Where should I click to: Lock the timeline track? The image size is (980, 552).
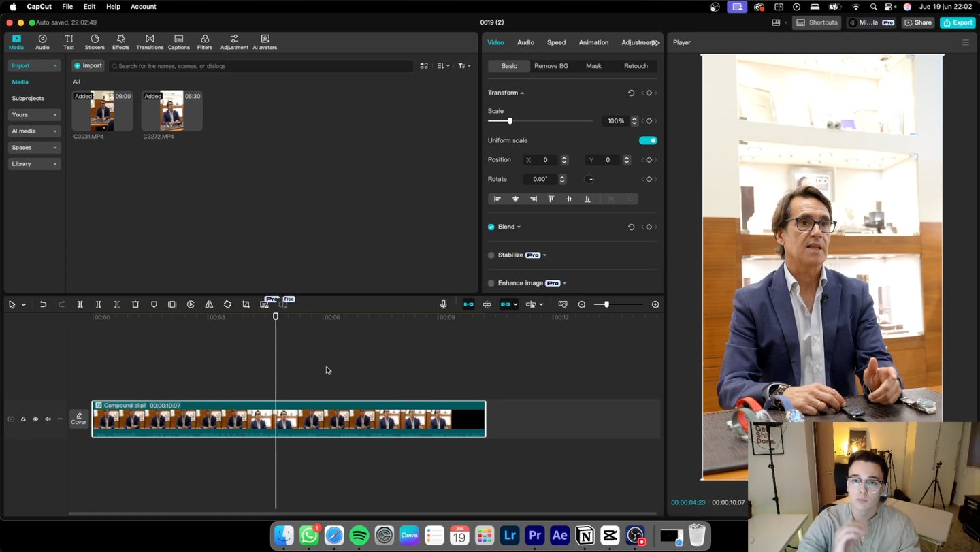23,419
